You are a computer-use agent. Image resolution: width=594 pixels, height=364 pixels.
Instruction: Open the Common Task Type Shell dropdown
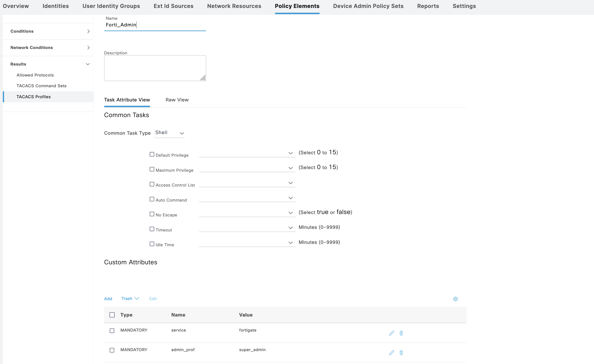coord(170,133)
